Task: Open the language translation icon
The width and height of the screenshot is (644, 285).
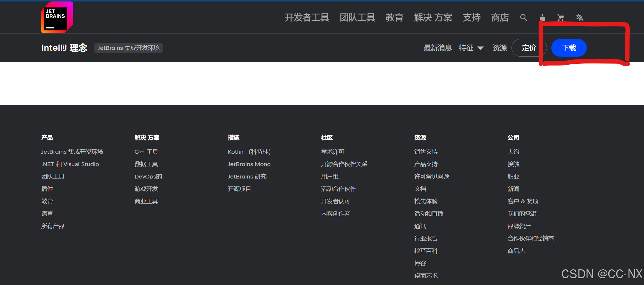Action: click(580, 17)
